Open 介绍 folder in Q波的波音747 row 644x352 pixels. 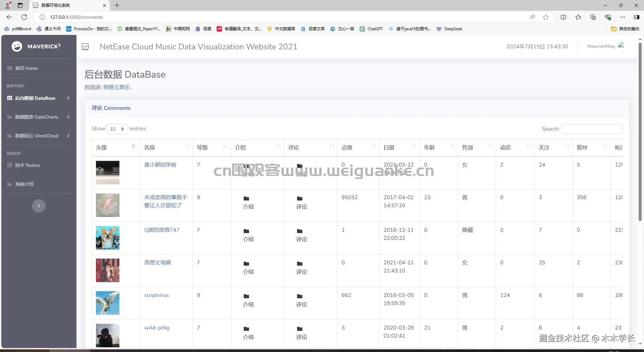pos(248,235)
